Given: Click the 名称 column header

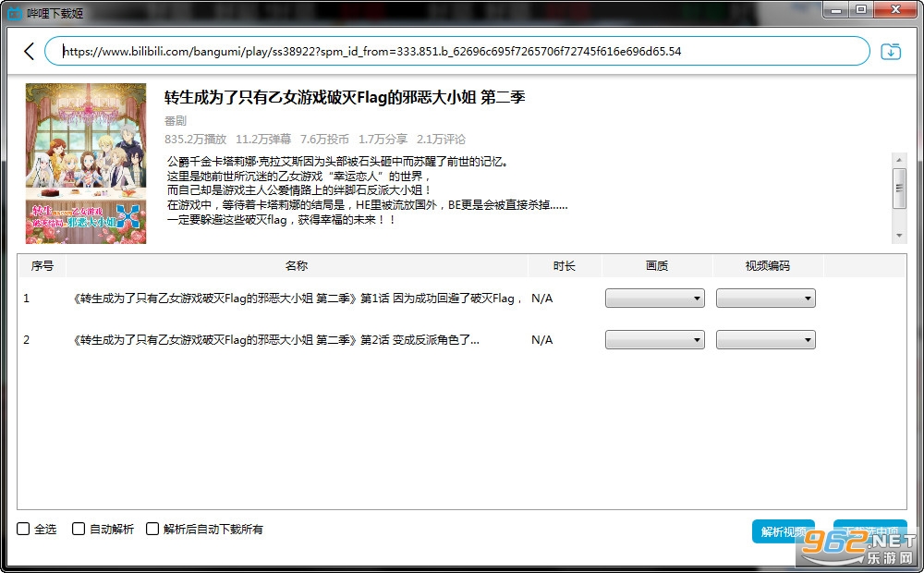Looking at the screenshot, I should coord(297,266).
